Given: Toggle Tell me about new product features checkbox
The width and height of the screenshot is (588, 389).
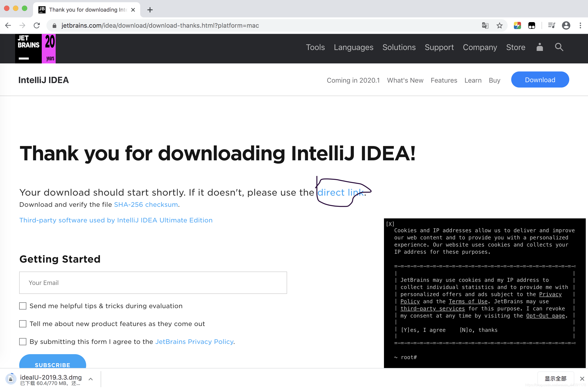Looking at the screenshot, I should [23, 323].
